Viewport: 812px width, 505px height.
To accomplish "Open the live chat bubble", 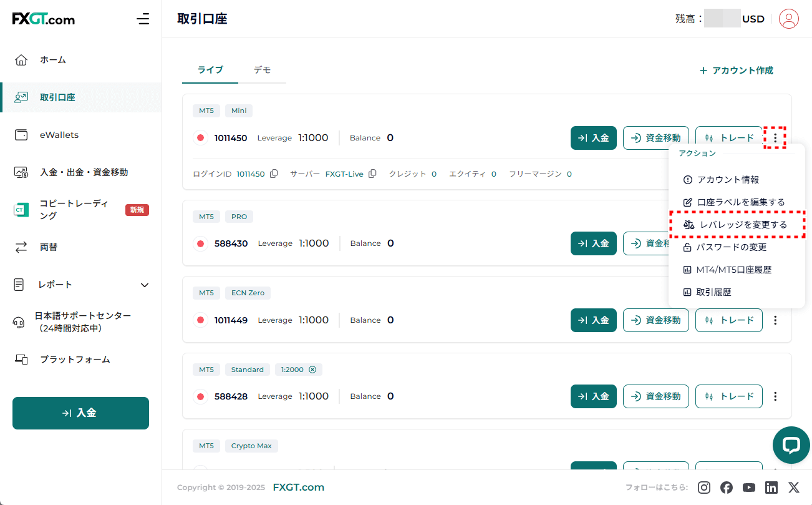I will [x=791, y=445].
